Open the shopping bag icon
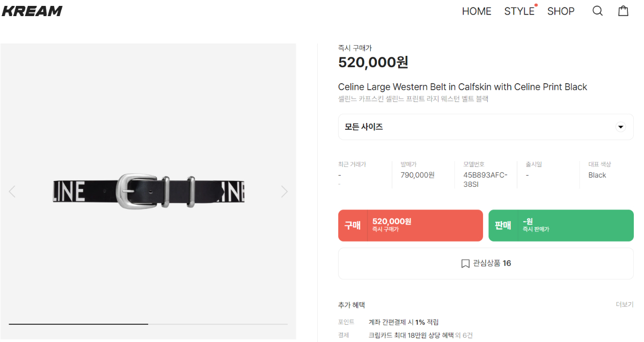 pos(623,11)
